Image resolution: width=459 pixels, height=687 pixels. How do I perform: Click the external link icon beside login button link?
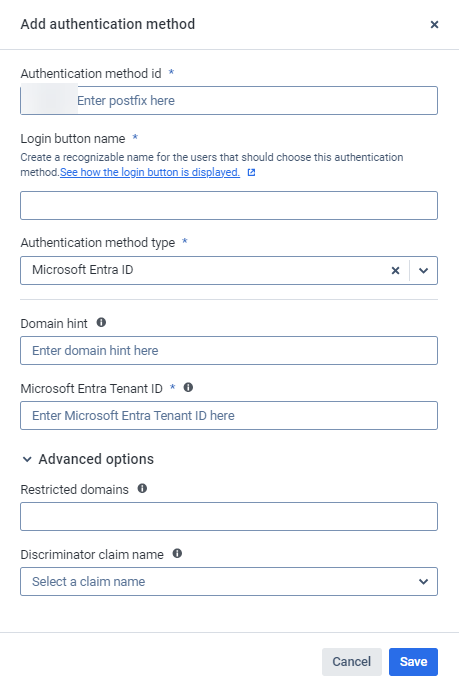pos(251,173)
